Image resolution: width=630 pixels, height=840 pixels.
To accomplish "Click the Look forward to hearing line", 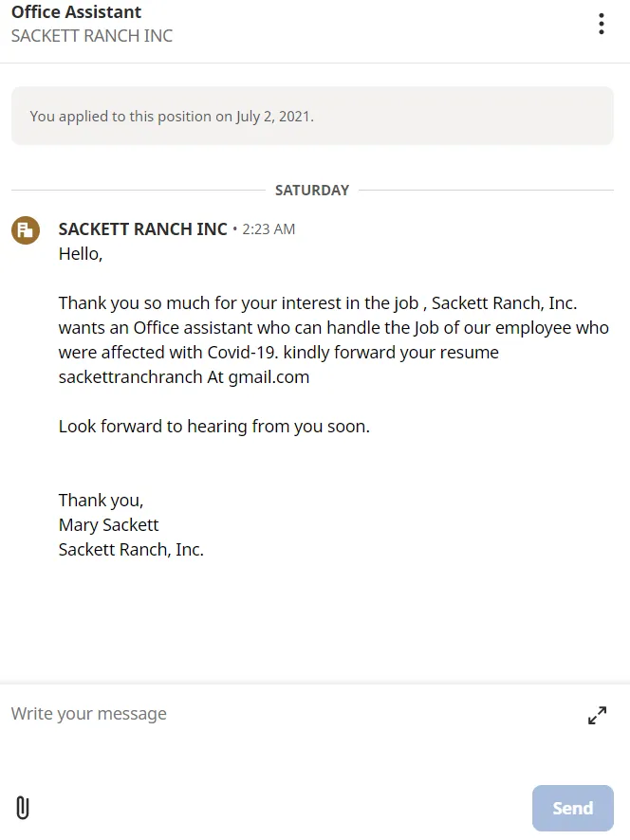I will [x=213, y=427].
